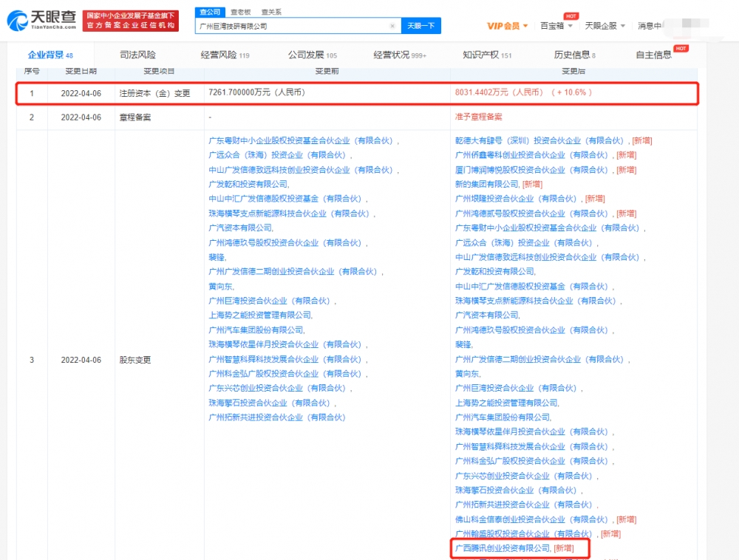The image size is (739, 560).
Task: Select the 知识产权 tab
Action: coord(487,55)
